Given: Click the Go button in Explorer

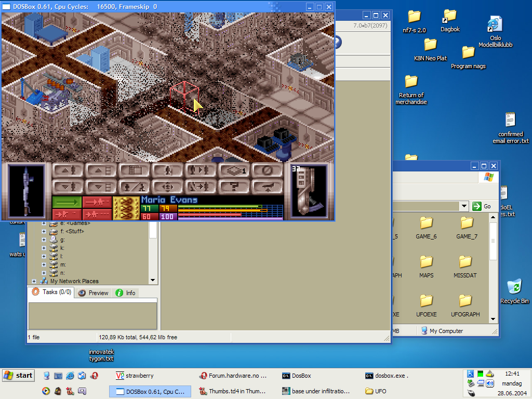Looking at the screenshot, I should point(482,206).
